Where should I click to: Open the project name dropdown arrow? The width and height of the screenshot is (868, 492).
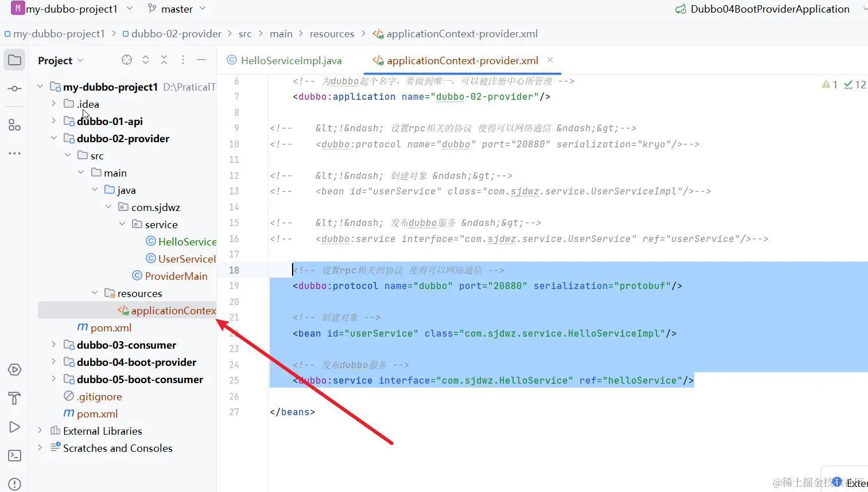click(x=130, y=9)
